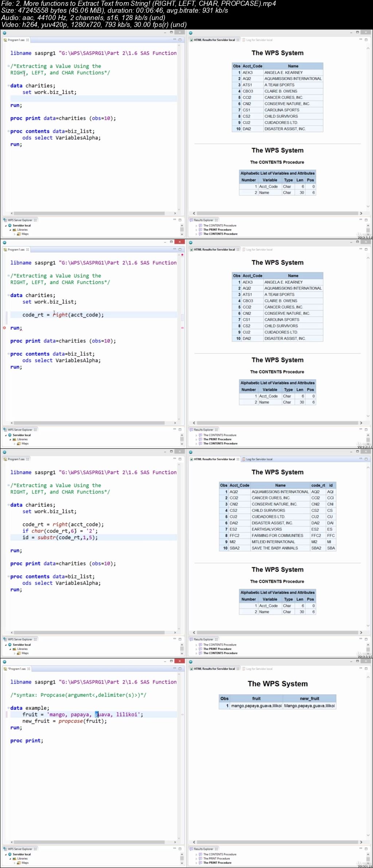Image resolution: width=373 pixels, height=868 pixels.
Task: Close the *Program1.sas tab with unsaved changes
Action: [x=29, y=669]
